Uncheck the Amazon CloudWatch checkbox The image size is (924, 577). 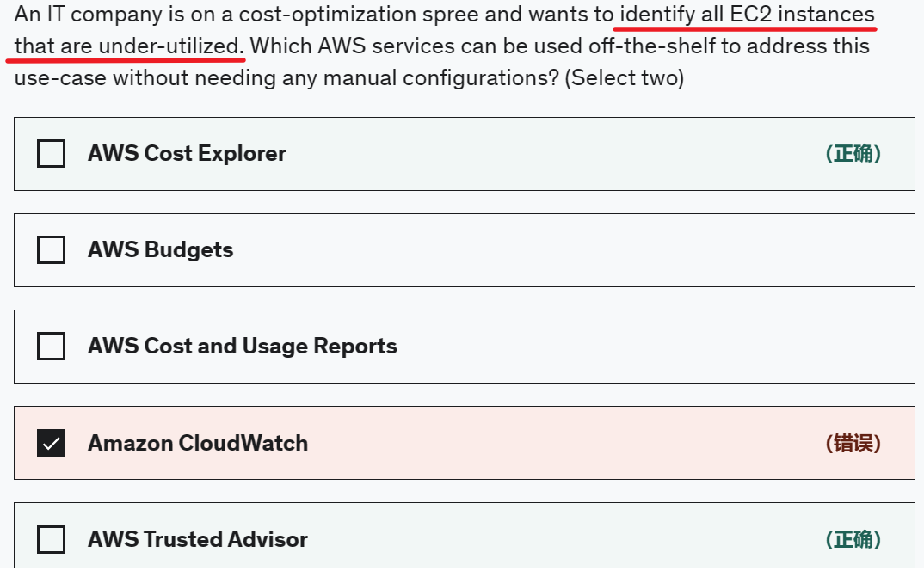tap(52, 444)
